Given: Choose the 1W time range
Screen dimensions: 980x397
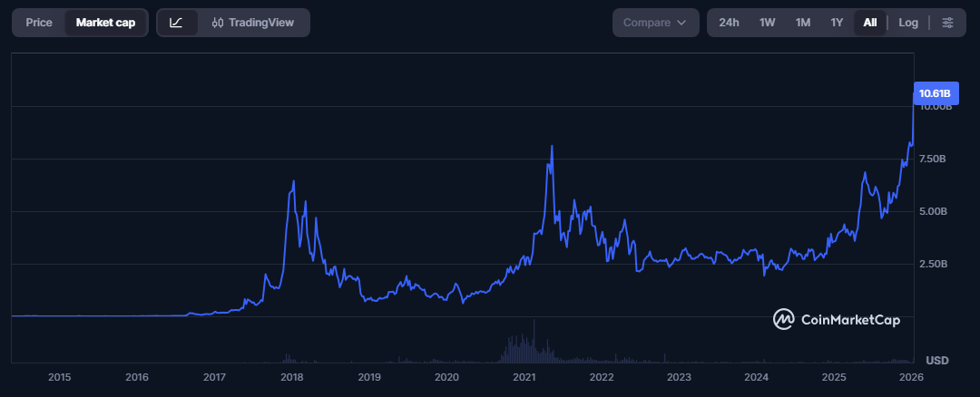Looking at the screenshot, I should click(x=767, y=23).
